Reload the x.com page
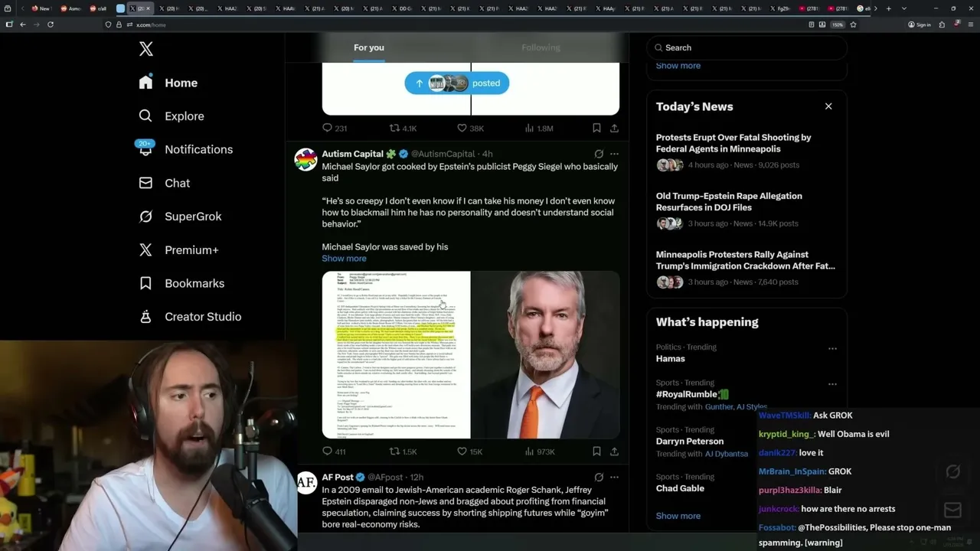Screen dimensions: 980x551 (x=51, y=24)
